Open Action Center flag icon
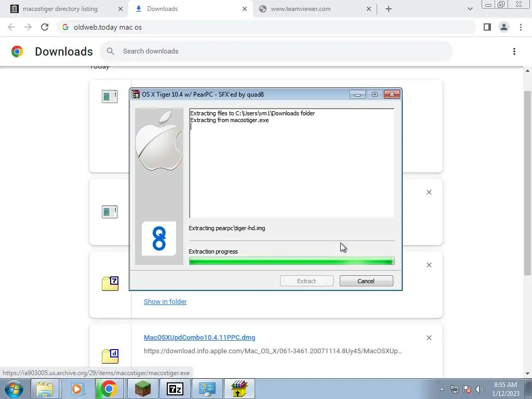Image resolution: width=532 pixels, height=399 pixels. [467, 389]
